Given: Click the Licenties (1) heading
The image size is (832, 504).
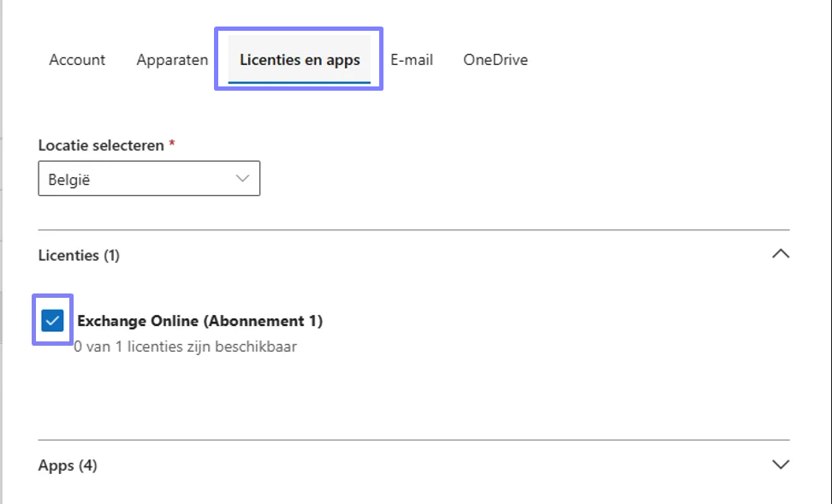Looking at the screenshot, I should pyautogui.click(x=79, y=255).
